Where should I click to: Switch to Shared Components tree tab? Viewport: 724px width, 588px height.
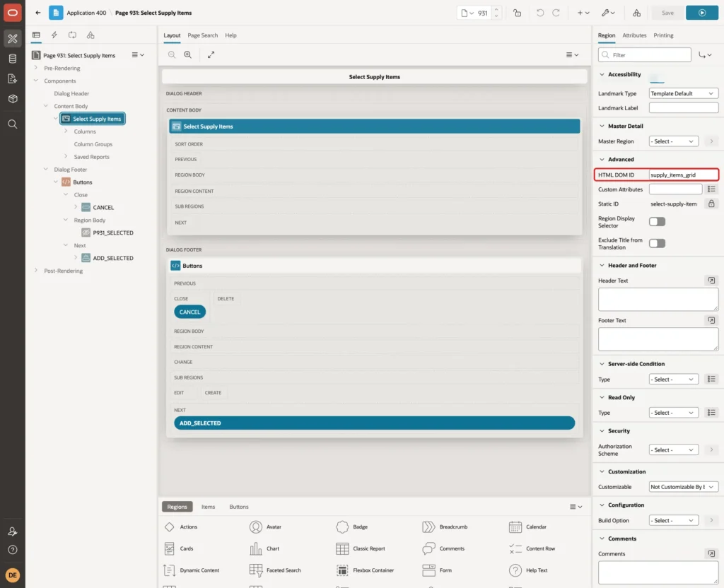tap(90, 35)
